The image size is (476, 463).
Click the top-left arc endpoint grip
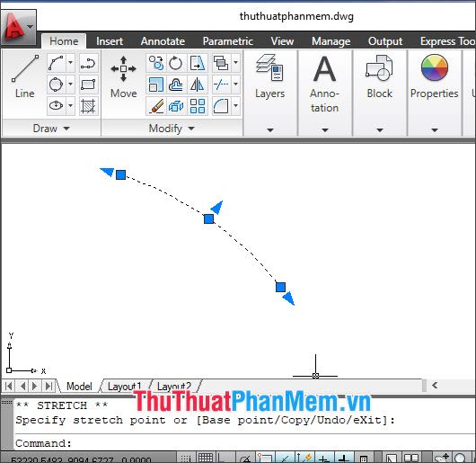(121, 174)
